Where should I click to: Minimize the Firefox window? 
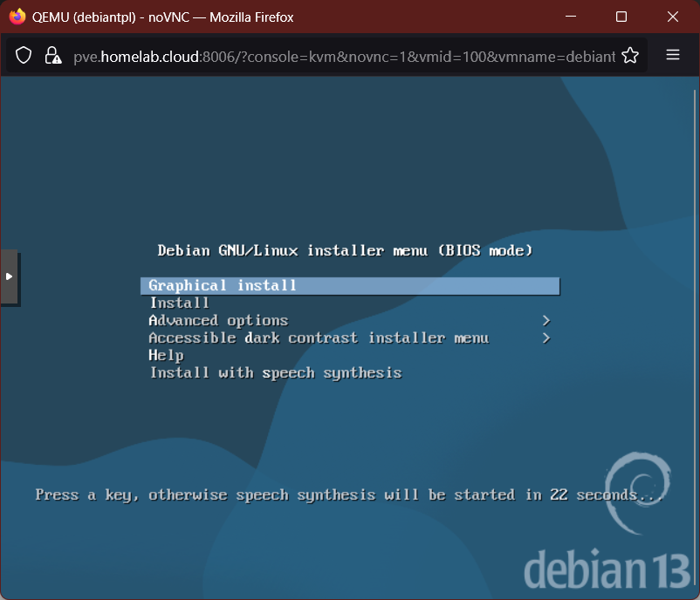click(570, 16)
